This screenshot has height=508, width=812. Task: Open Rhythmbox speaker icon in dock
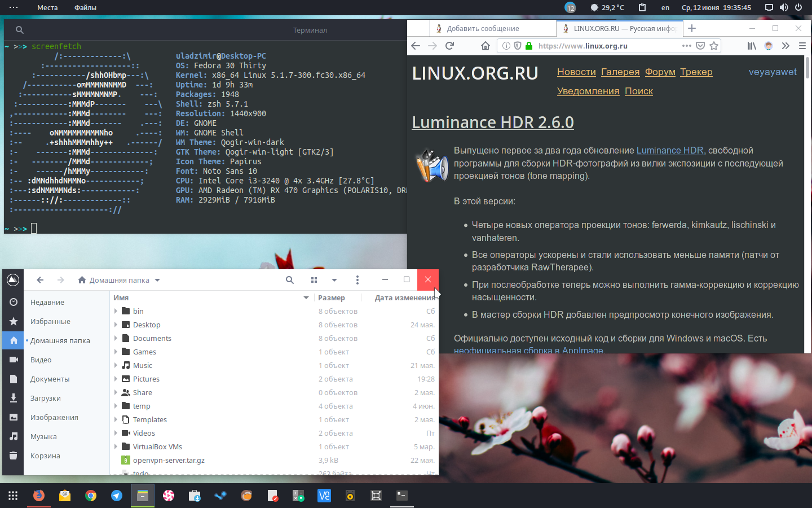pyautogui.click(x=350, y=496)
